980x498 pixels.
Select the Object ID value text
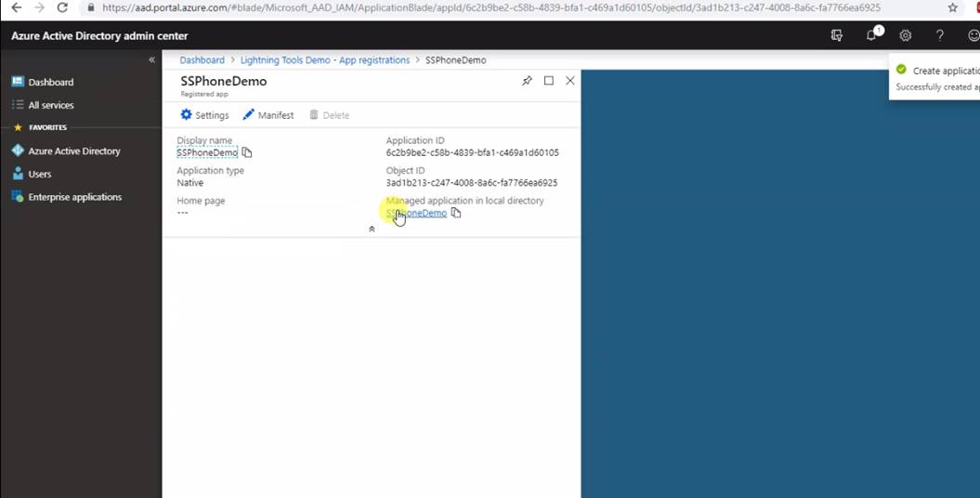tap(472, 183)
